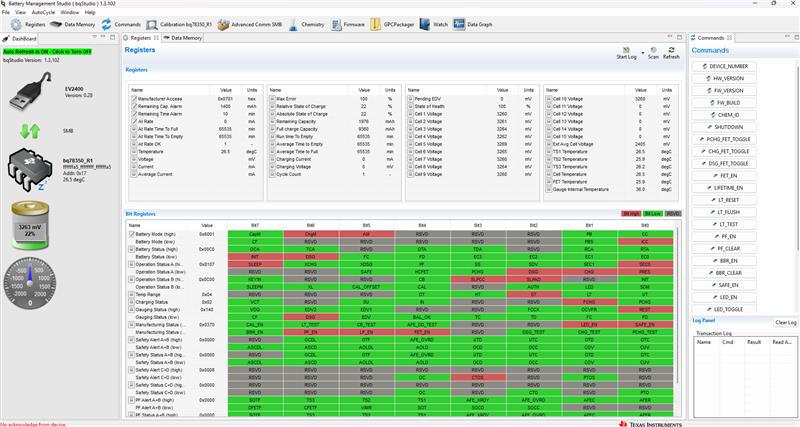Image resolution: width=800 pixels, height=427 pixels.
Task: Open Data Memory from the top toolbar
Action: (72, 24)
